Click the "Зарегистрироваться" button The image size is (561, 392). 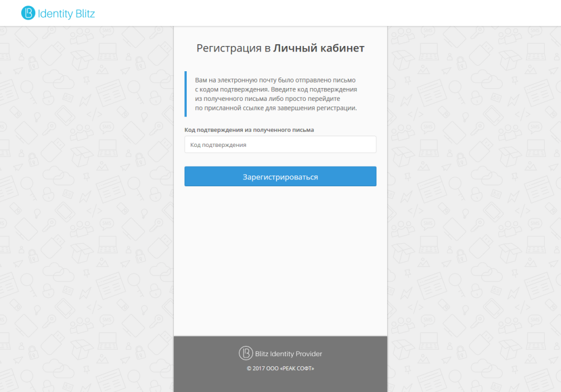pos(280,176)
